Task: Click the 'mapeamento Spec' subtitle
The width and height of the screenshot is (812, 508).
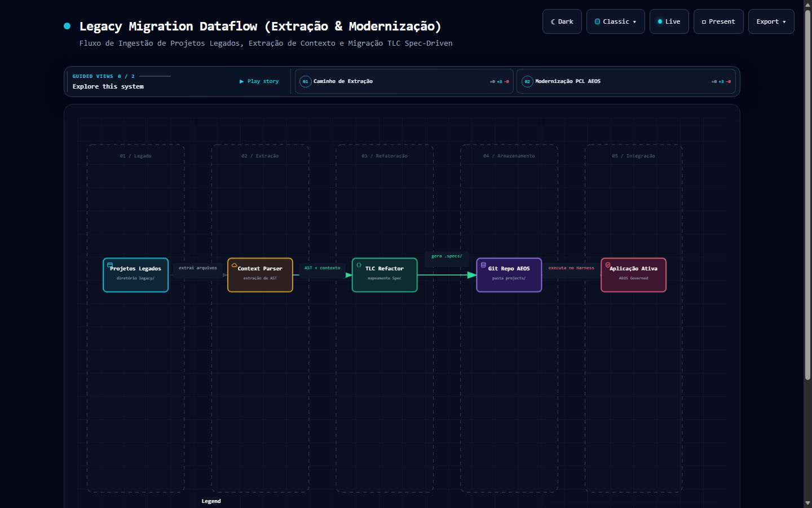Action: [x=385, y=278]
